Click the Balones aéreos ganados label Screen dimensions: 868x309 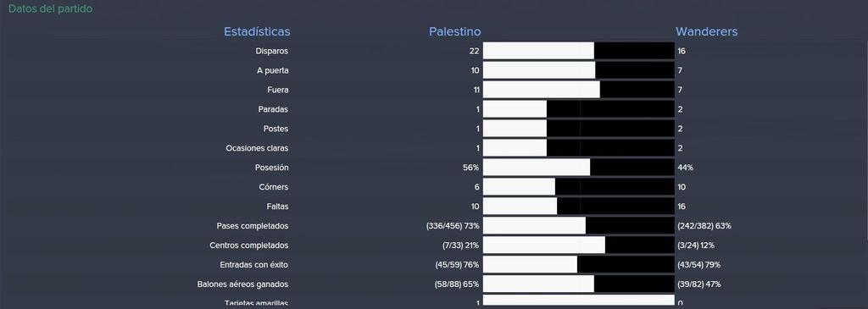[x=243, y=284]
